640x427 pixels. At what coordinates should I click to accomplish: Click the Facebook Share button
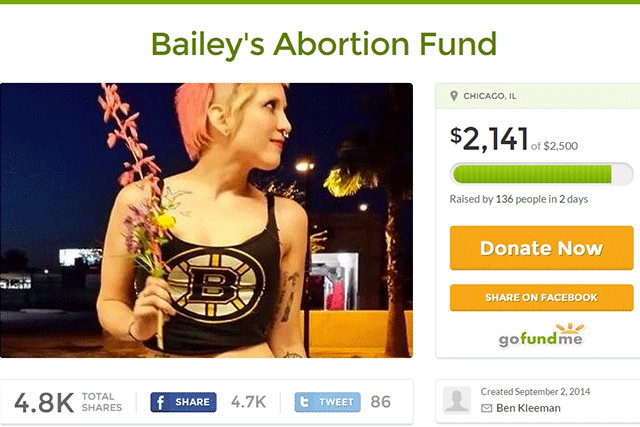pyautogui.click(x=183, y=402)
